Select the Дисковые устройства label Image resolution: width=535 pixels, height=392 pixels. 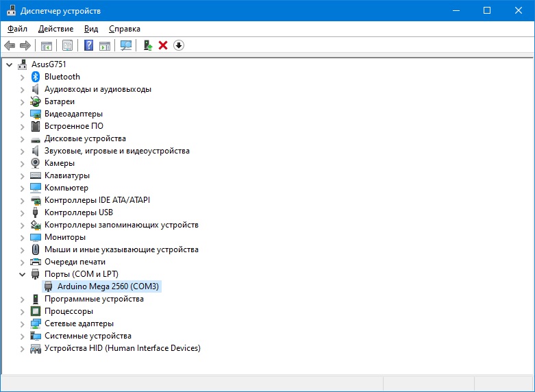pyautogui.click(x=85, y=138)
